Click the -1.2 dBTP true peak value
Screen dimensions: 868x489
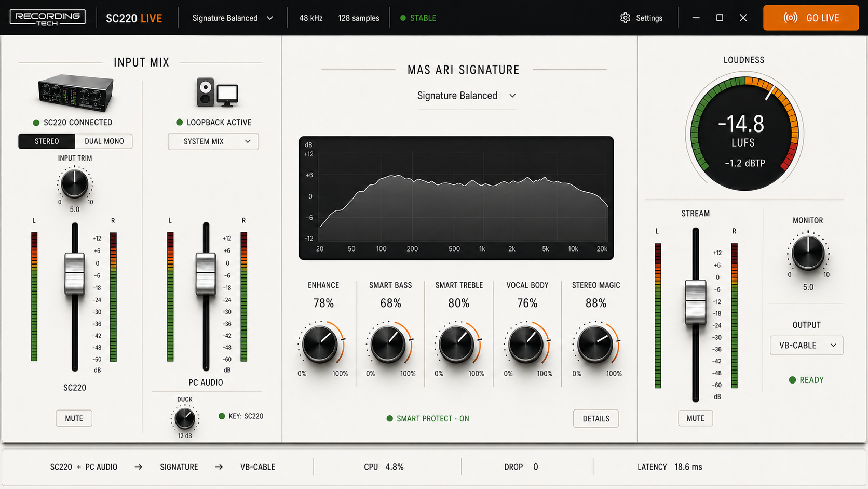745,163
